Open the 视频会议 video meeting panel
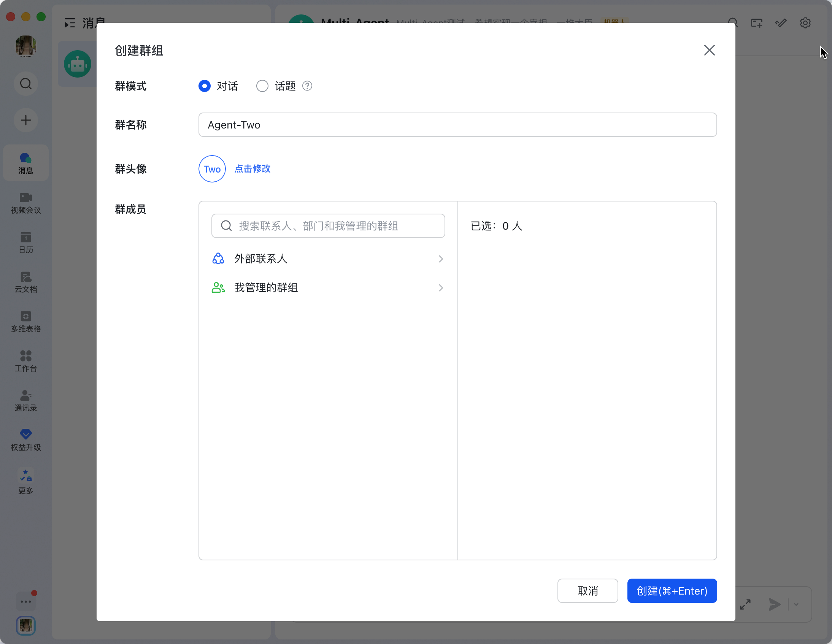Viewport: 832px width, 644px height. 25,203
